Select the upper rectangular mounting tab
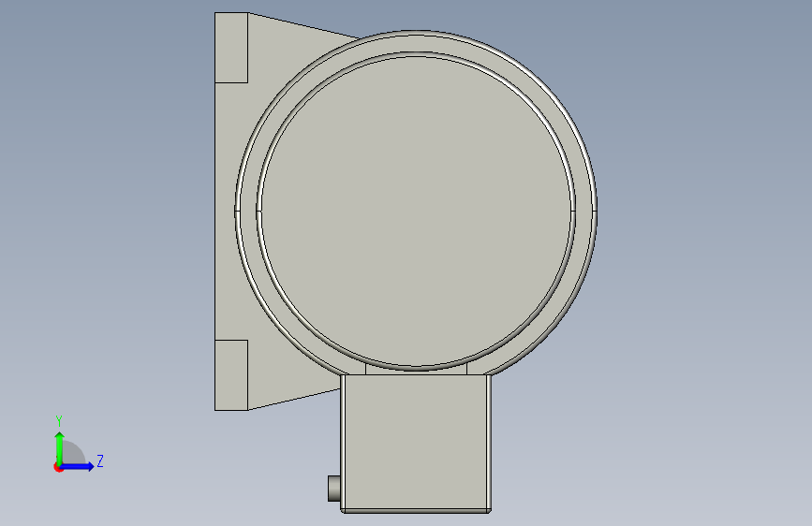Viewport: 812px width, 526px height. point(231,48)
